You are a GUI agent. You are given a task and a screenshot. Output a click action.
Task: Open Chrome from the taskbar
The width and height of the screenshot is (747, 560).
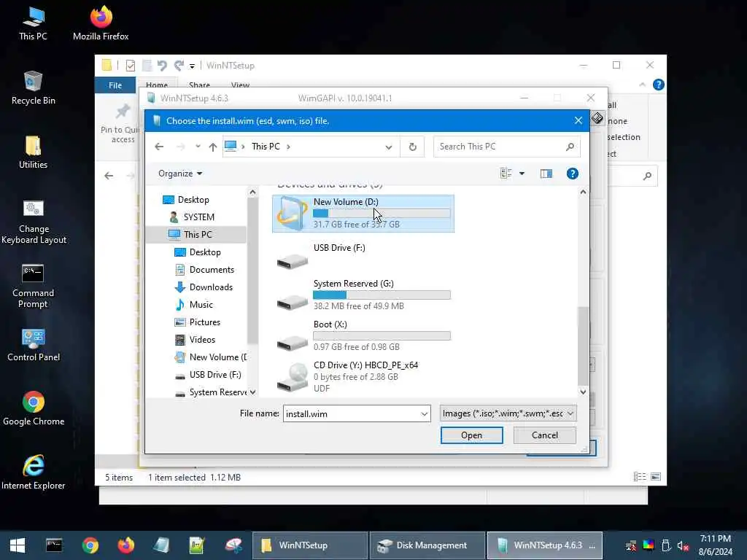tap(90, 545)
